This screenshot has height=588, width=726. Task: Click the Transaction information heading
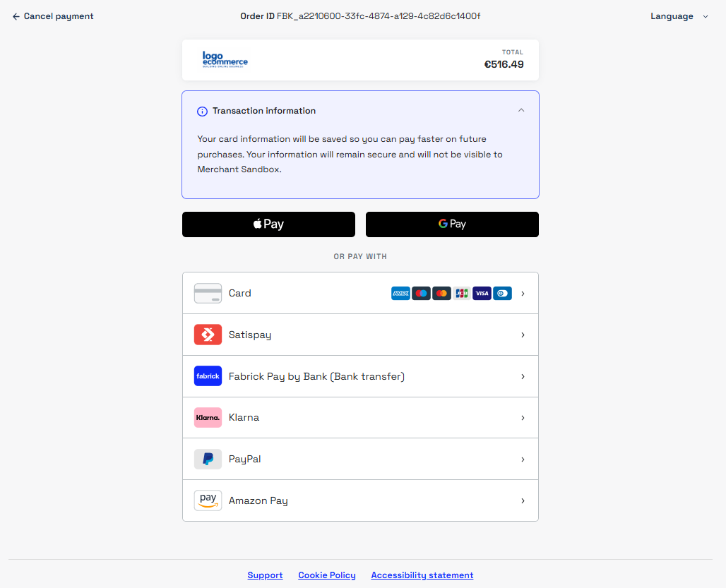pos(264,111)
